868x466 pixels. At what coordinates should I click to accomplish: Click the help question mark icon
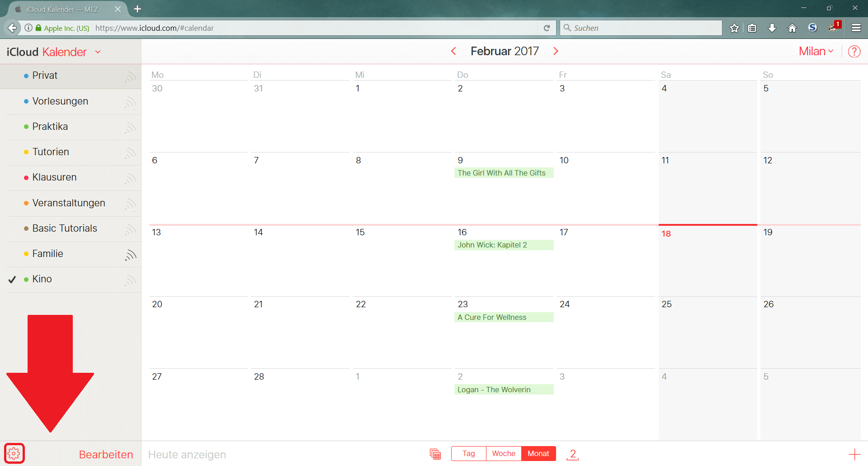(x=854, y=52)
